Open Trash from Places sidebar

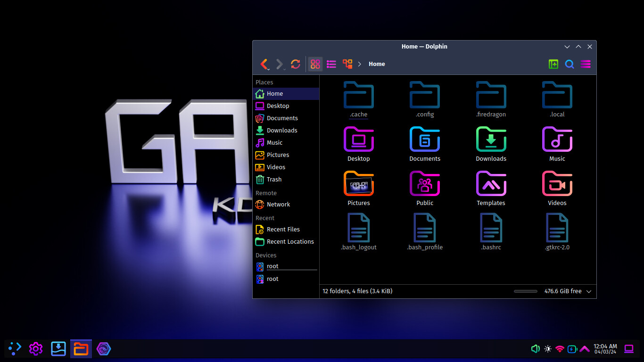click(286, 180)
